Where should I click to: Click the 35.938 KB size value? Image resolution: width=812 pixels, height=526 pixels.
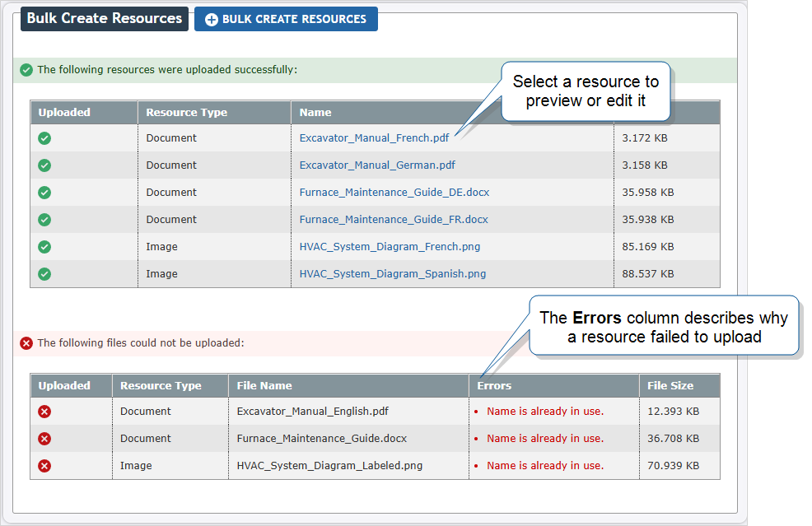tap(648, 220)
